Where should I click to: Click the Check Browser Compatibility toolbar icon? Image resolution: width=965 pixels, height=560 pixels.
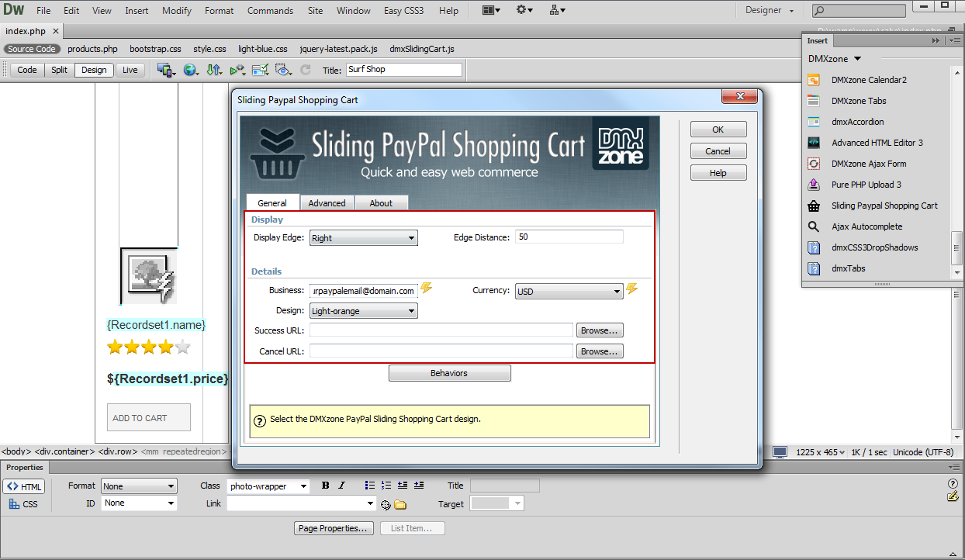pos(260,70)
